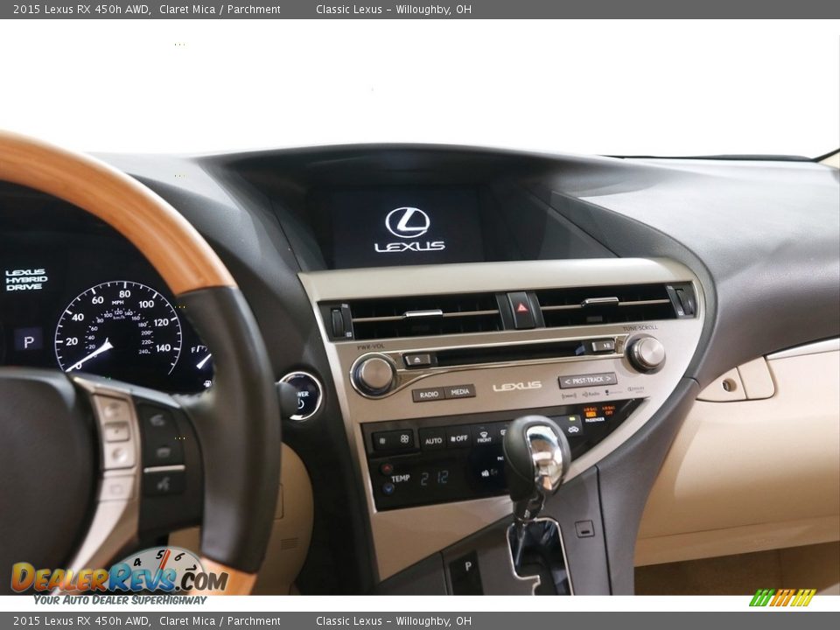The height and width of the screenshot is (630, 840).
Task: Push the PWR-VOL knob
Action: [374, 374]
